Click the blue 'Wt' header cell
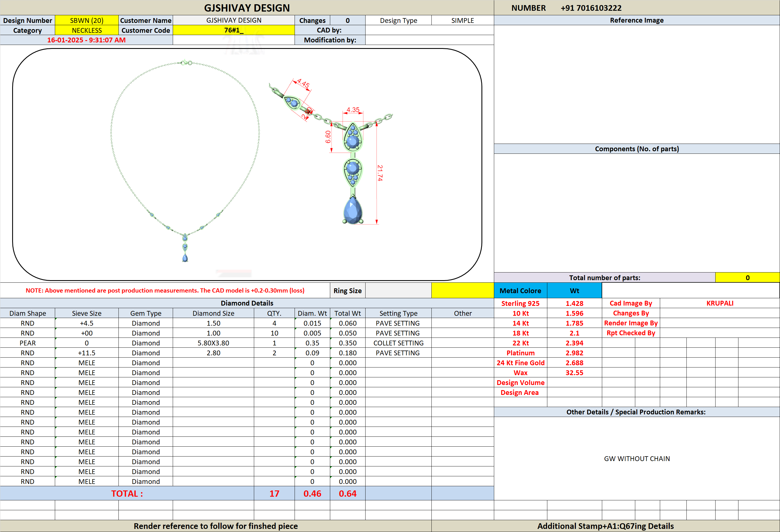 pyautogui.click(x=574, y=290)
